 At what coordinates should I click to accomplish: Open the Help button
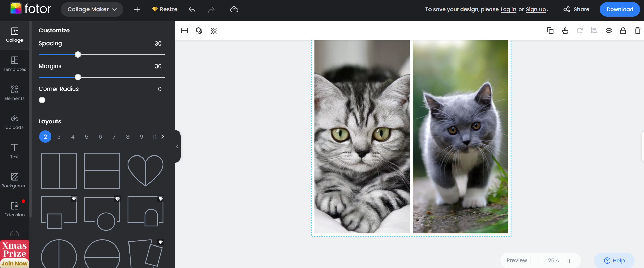614,260
